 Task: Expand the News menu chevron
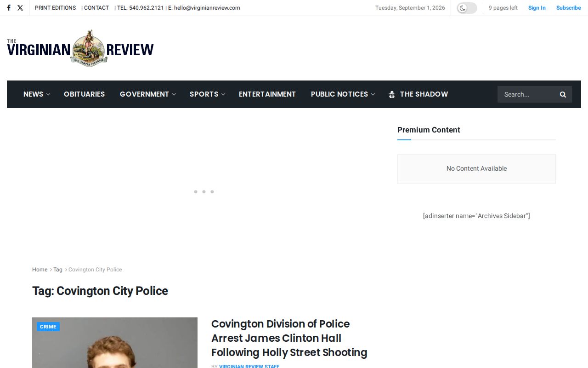pos(48,94)
